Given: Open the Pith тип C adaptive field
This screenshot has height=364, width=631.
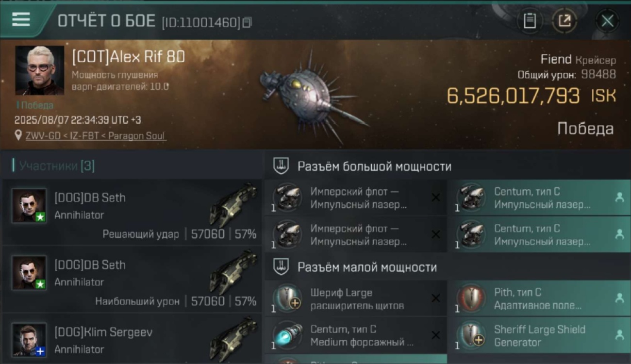Looking at the screenshot, I should click(x=539, y=299).
